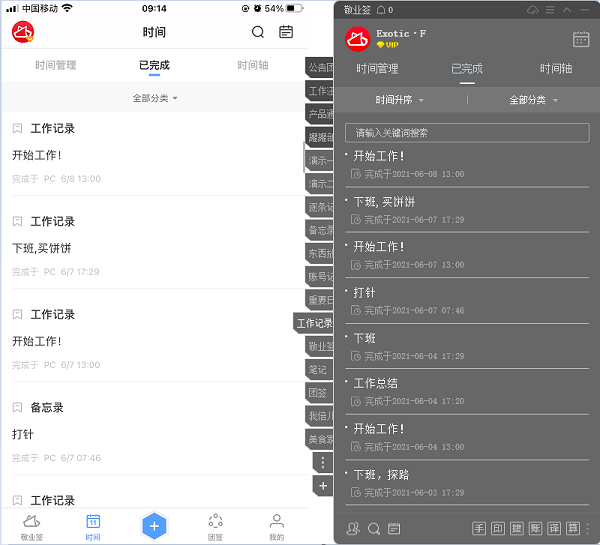Open desktop item 下班 completed 2021-06-04 17:29
The height and width of the screenshot is (545, 600).
tap(467, 347)
